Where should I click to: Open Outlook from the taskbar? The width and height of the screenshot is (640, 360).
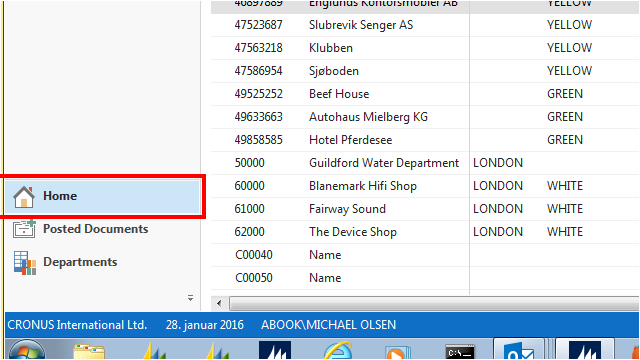click(518, 351)
